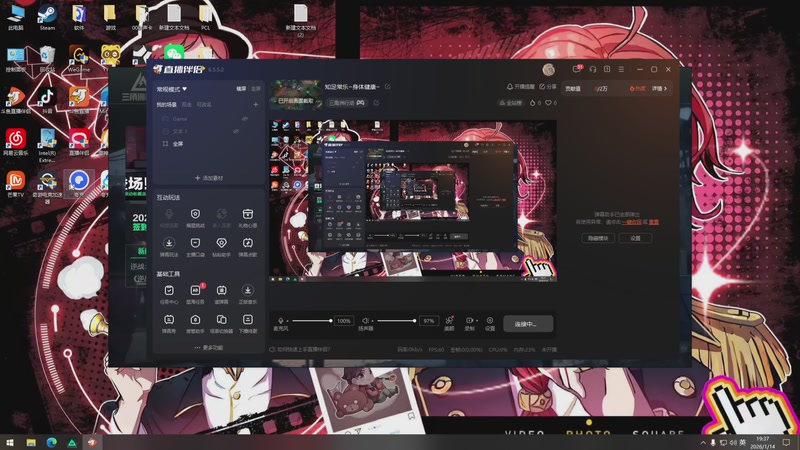Click the 添加素材 add source button

209,178
